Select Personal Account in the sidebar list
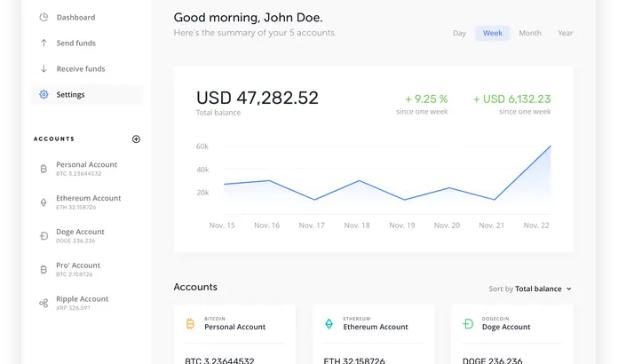Image resolution: width=618 pixels, height=364 pixels. point(87,169)
